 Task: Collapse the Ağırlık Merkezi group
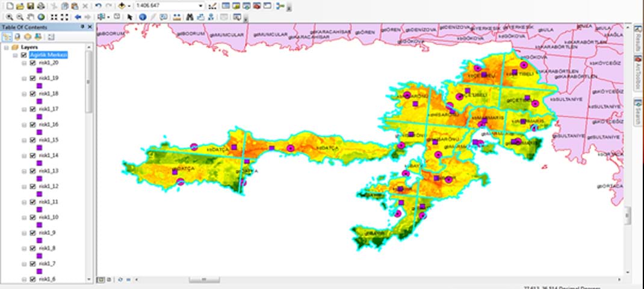[15, 55]
